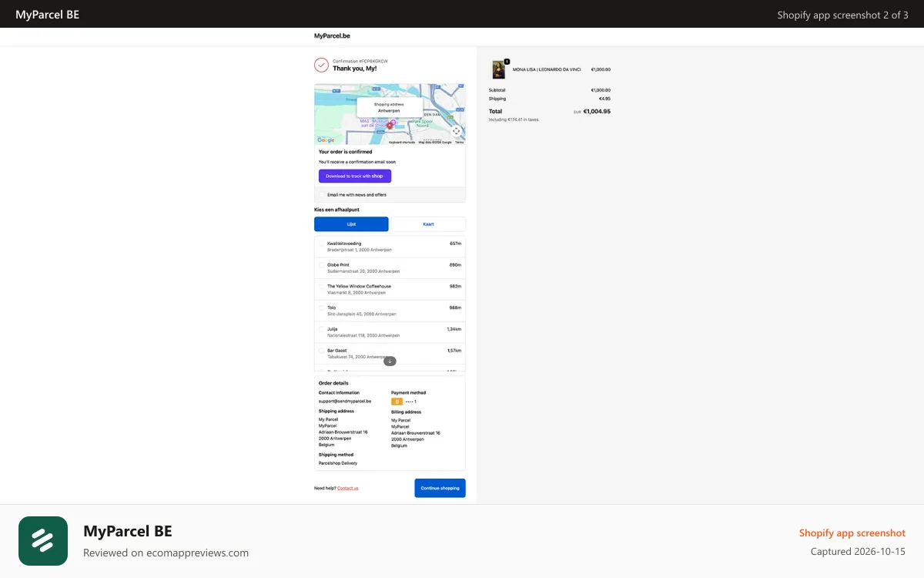924x578 pixels.
Task: Open the Mona Lisa product thumbnail
Action: [499, 70]
